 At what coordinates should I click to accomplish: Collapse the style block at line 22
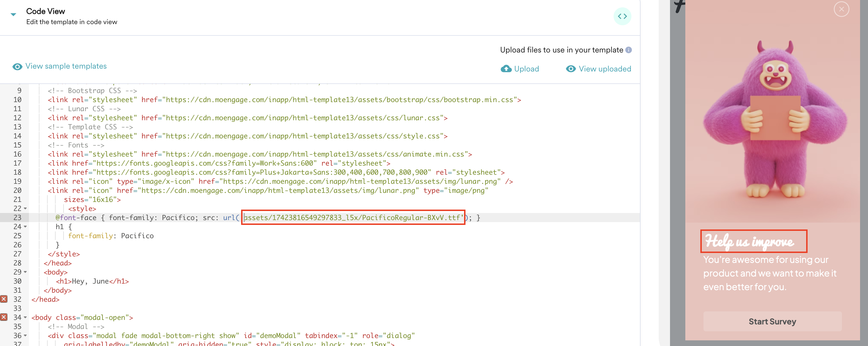coord(25,208)
